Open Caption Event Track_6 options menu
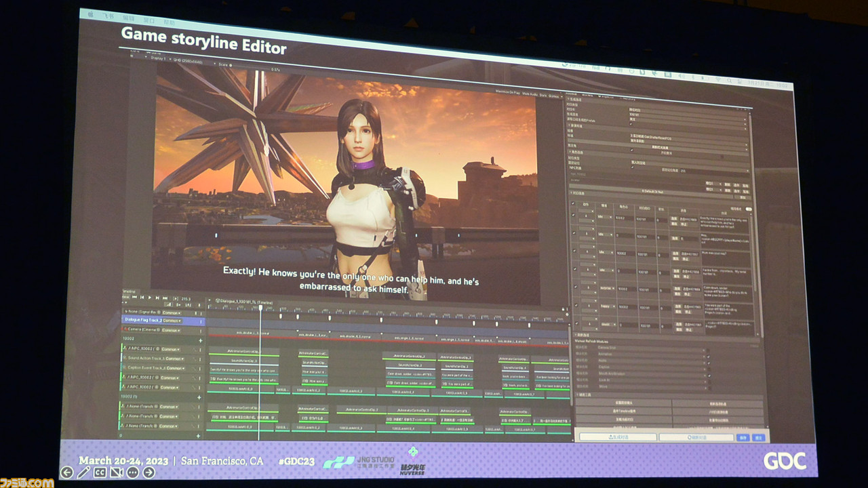Viewport: 868px width, 488px height. [200, 369]
